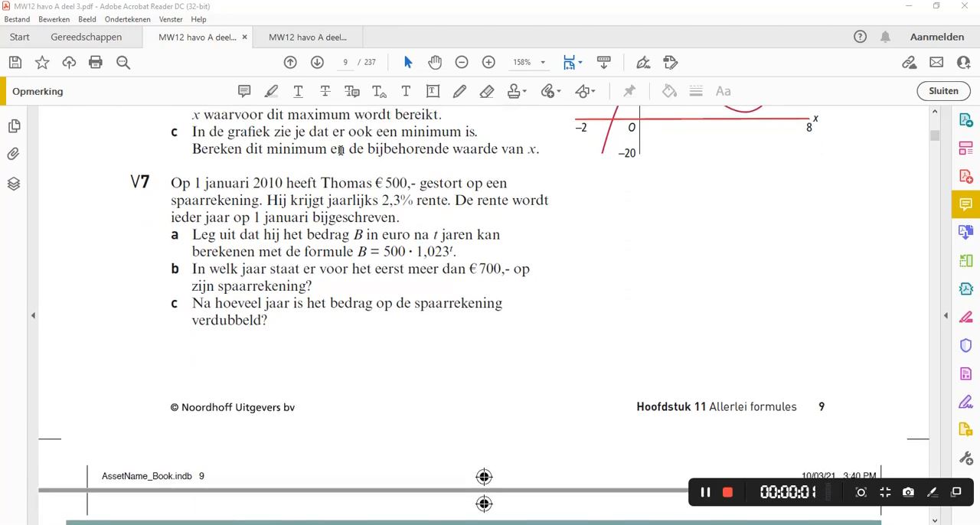Open Protect shield tool in right pane

[965, 345]
